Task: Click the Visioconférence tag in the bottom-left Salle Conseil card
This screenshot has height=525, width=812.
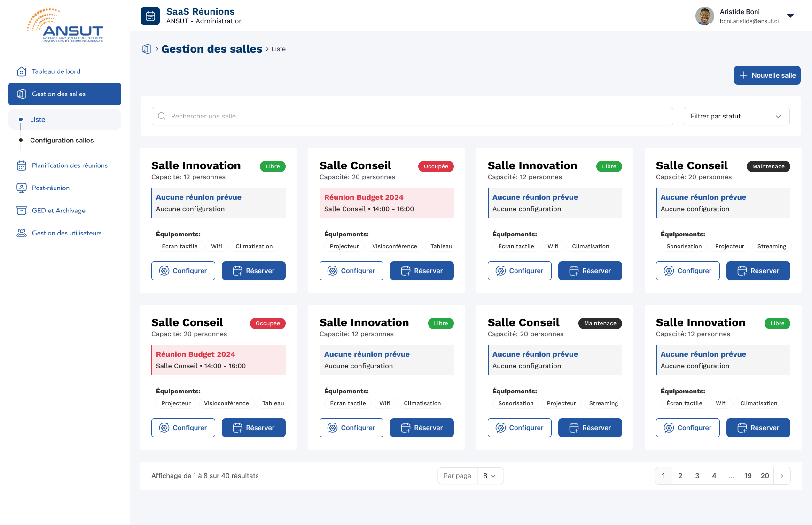Action: [226, 403]
